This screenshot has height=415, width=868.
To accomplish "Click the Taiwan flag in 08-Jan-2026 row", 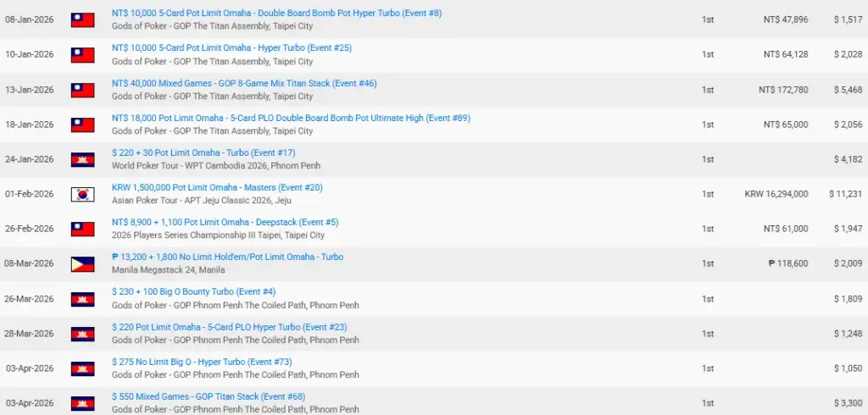I will 82,20.
